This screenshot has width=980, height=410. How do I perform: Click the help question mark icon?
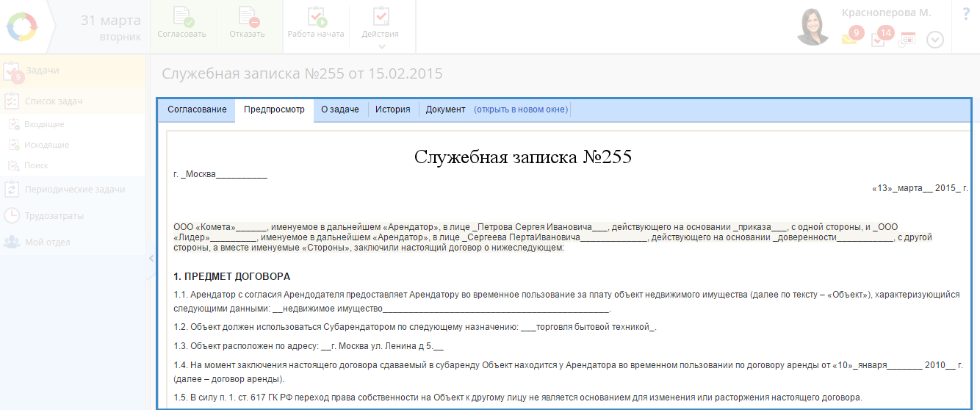pyautogui.click(x=965, y=15)
